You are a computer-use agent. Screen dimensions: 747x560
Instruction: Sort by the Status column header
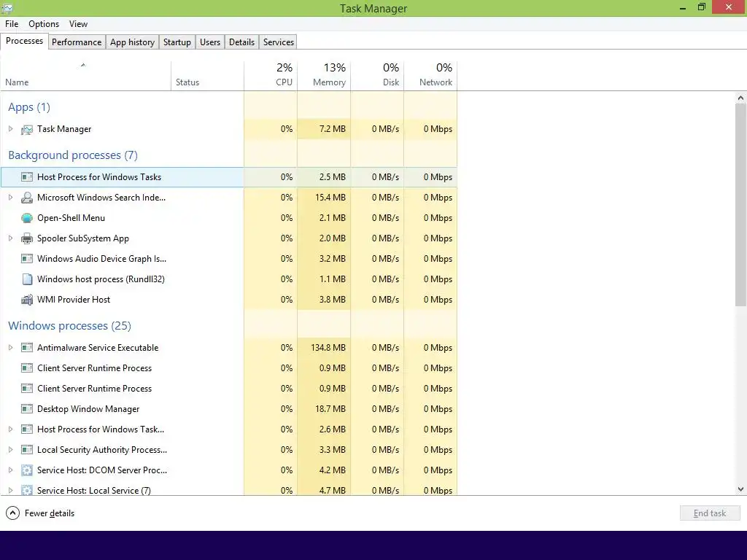pyautogui.click(x=207, y=76)
